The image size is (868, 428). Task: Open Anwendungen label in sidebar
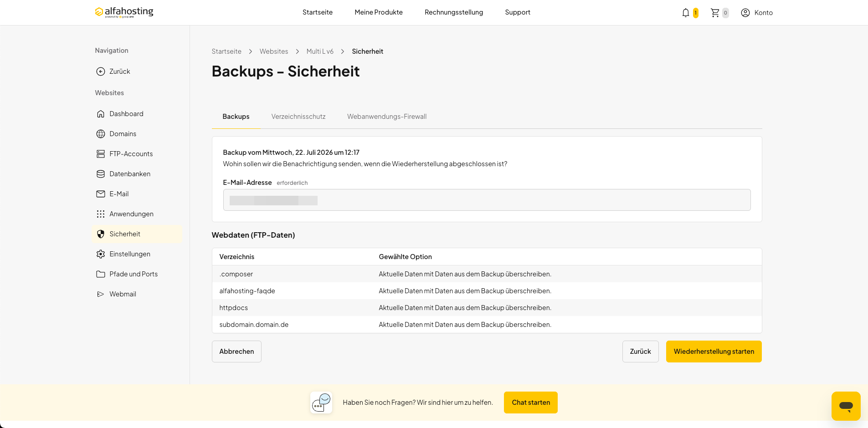[x=131, y=214]
